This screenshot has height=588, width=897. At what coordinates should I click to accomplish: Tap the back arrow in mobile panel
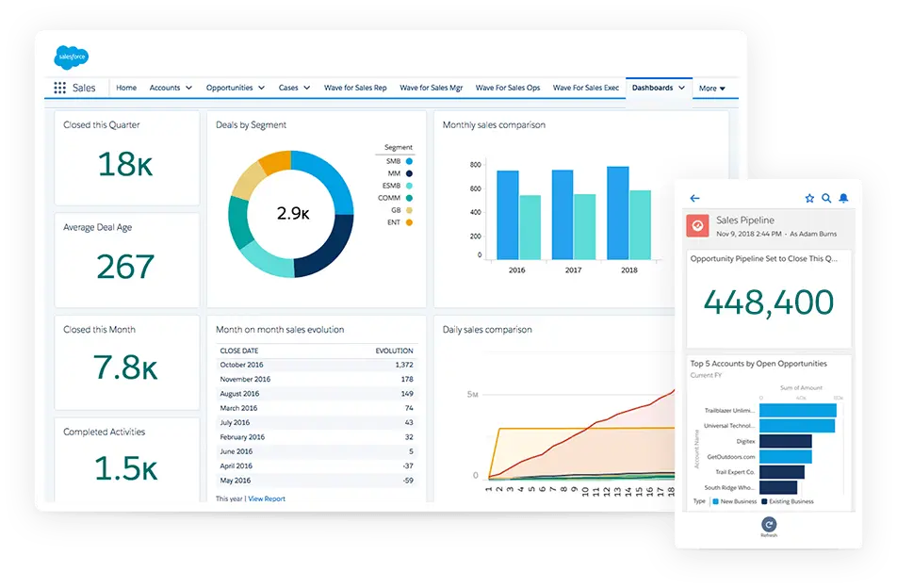pyautogui.click(x=695, y=199)
